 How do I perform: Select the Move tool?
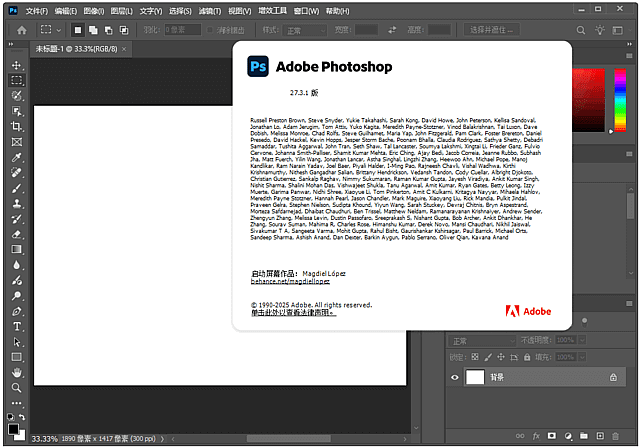[16, 65]
